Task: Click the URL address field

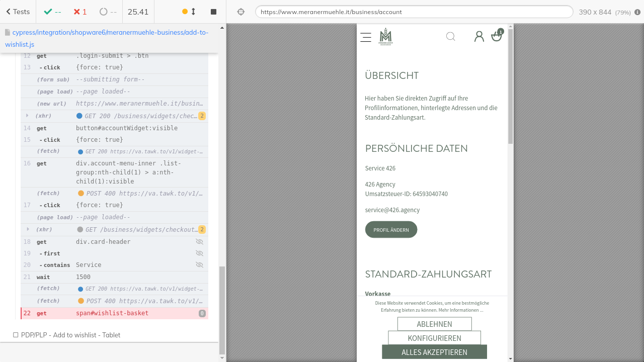Action: pos(414,12)
